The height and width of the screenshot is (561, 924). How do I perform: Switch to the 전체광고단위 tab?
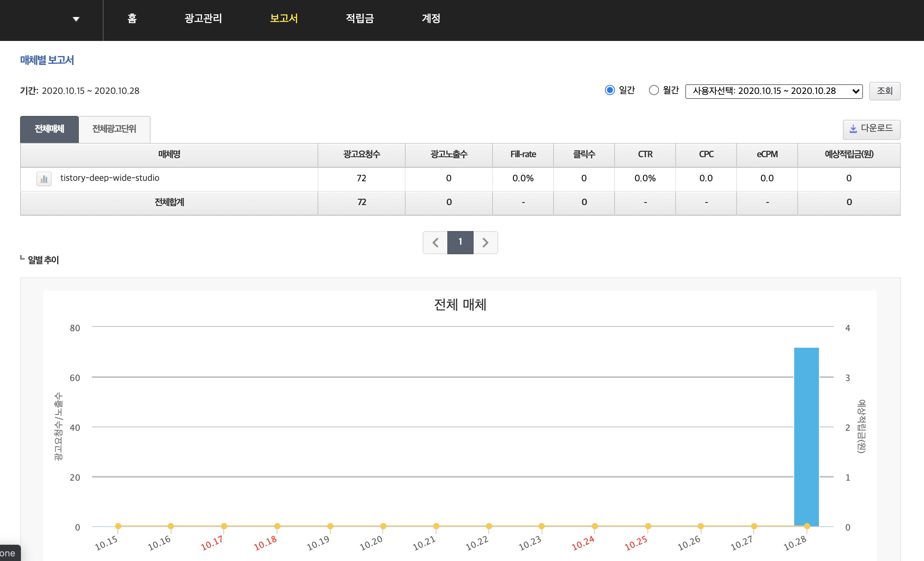click(x=114, y=129)
